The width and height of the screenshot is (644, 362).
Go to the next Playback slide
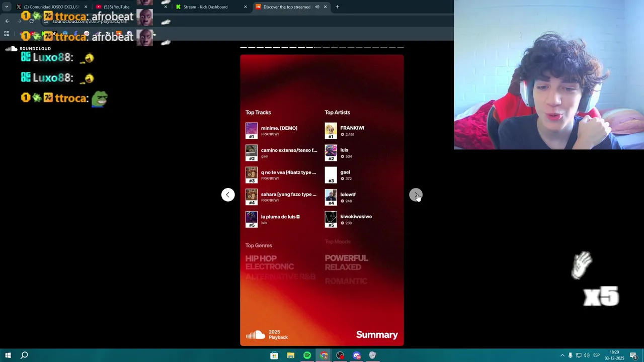click(416, 195)
